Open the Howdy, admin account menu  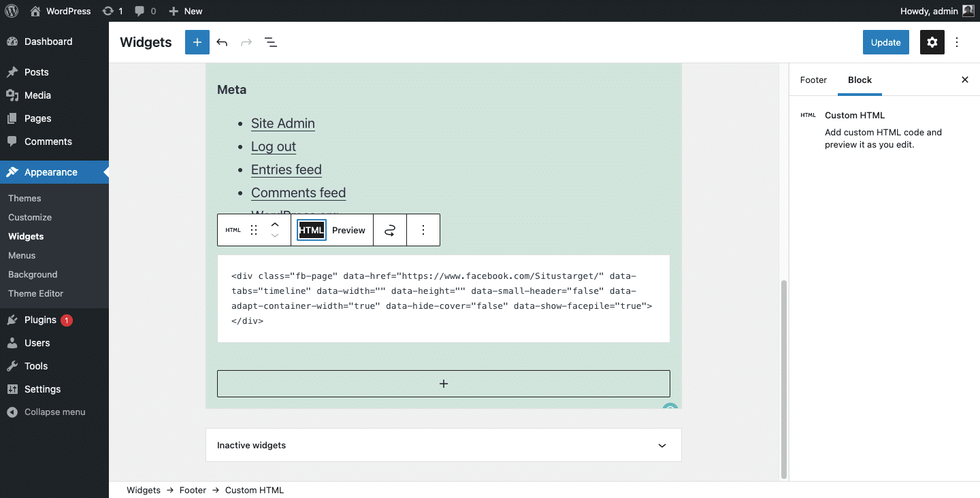(x=938, y=11)
